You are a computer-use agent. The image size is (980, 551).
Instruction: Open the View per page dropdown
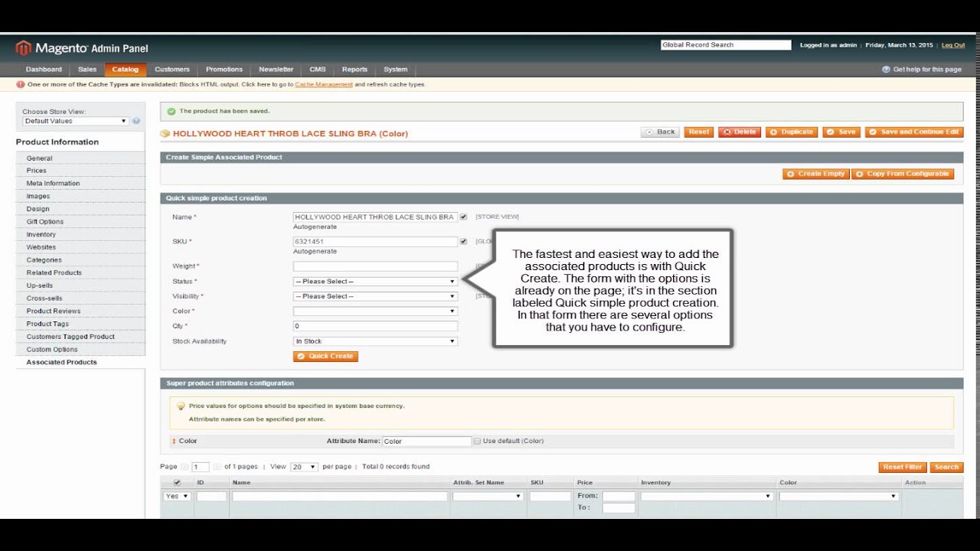[304, 467]
